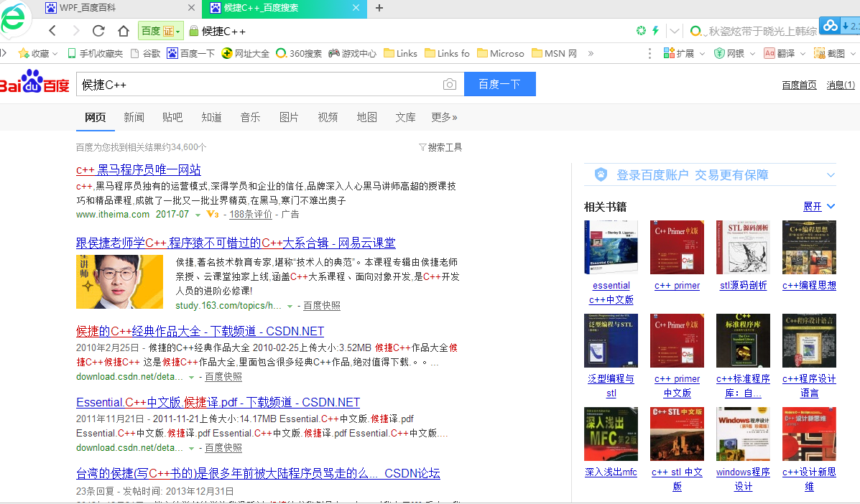Switch to the 图片 search tab
This screenshot has width=860, height=504.
(x=289, y=117)
